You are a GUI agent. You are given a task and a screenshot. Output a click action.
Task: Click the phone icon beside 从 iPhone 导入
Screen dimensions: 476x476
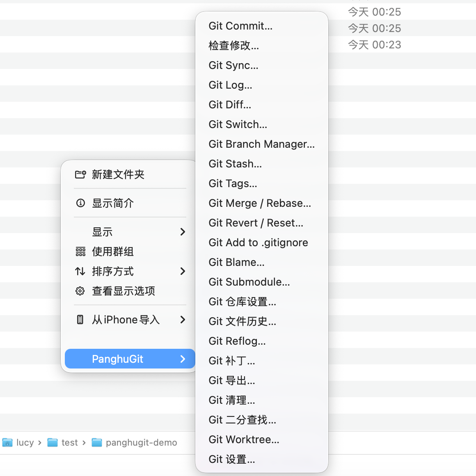(80, 320)
